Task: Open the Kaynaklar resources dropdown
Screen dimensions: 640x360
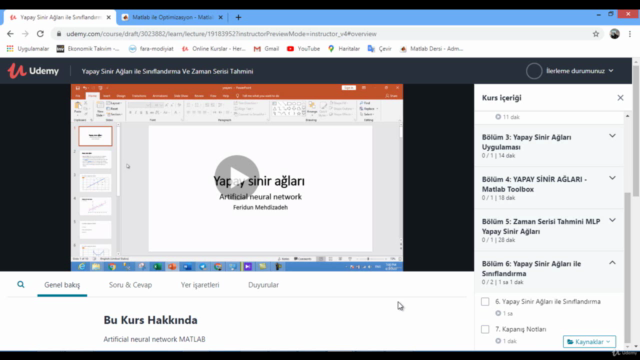Action: [x=589, y=342]
